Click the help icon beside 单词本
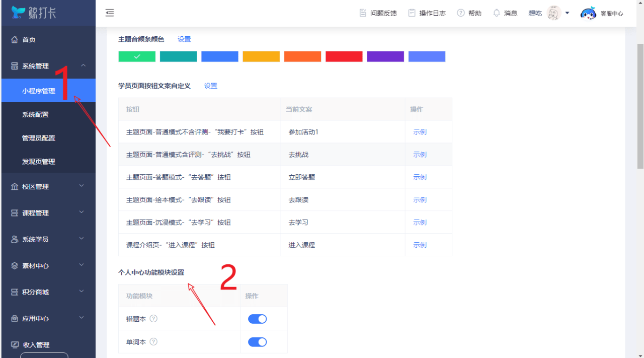644x358 pixels. (x=154, y=341)
